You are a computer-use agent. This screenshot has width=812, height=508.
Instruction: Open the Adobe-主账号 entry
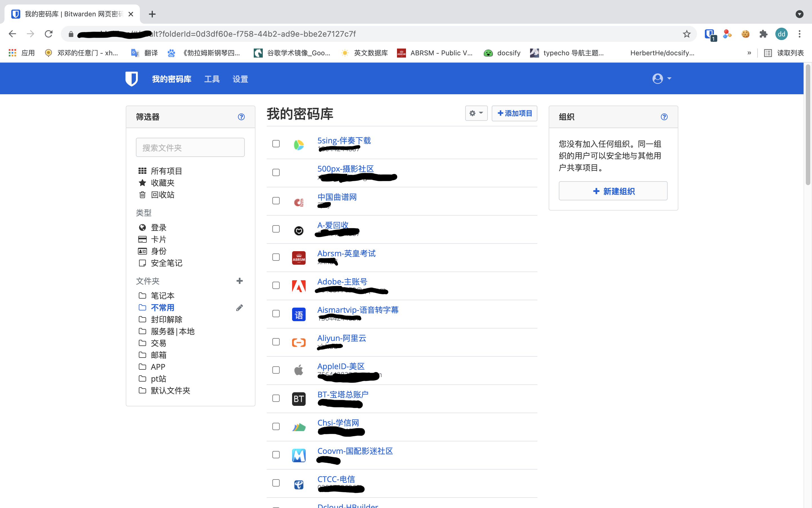point(342,282)
